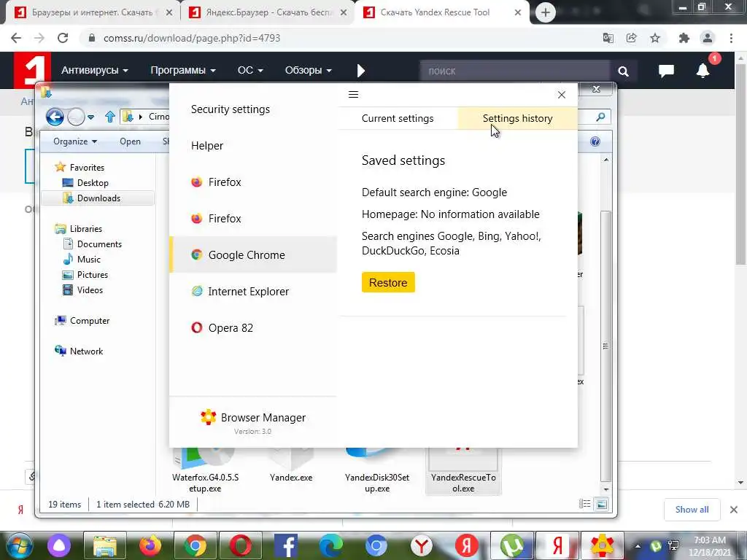Open Security settings section

230,109
